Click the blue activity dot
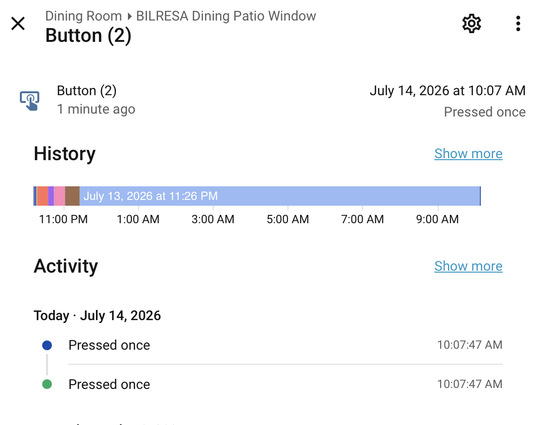The width and height of the screenshot is (542, 425). pyautogui.click(x=47, y=345)
